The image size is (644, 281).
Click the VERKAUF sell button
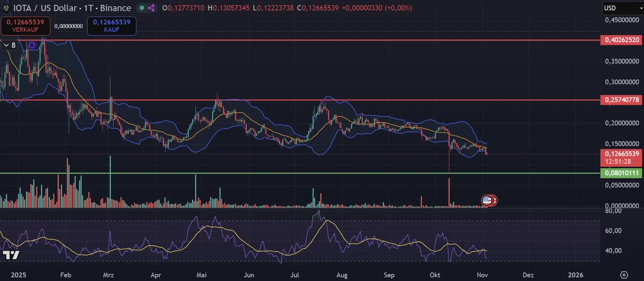tap(25, 26)
